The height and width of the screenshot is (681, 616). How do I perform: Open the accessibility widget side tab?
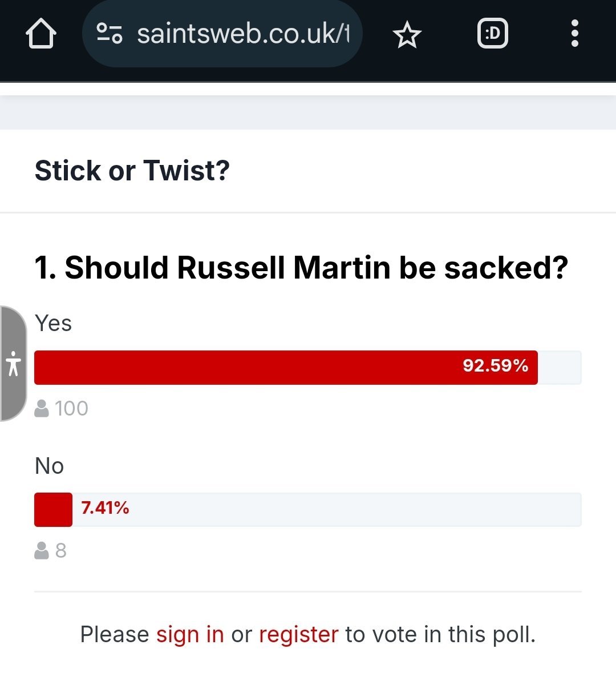tap(14, 364)
